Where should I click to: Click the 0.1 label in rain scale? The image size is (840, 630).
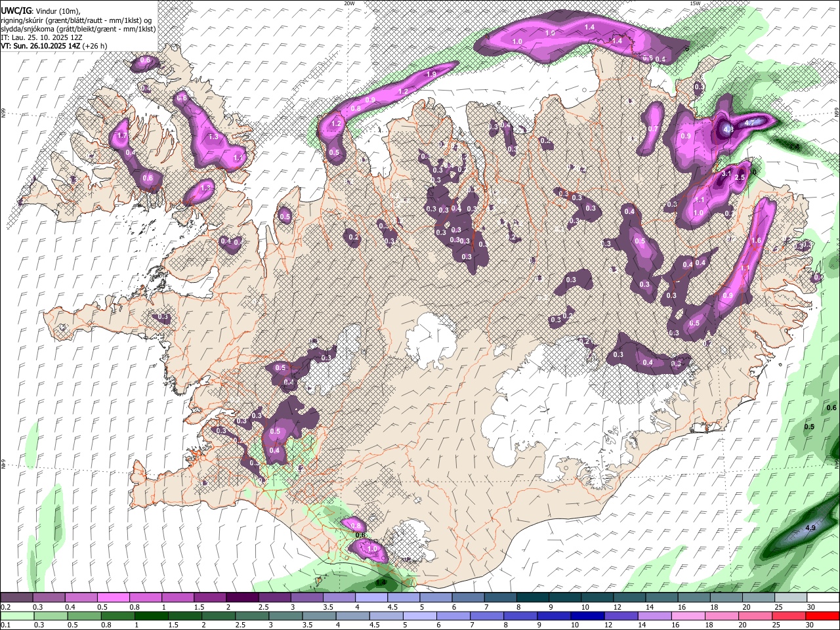point(7,625)
